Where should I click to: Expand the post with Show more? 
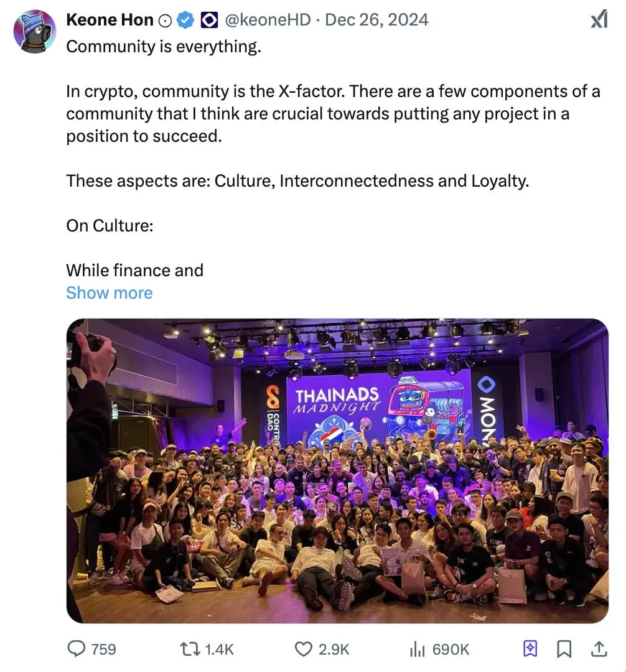109,292
